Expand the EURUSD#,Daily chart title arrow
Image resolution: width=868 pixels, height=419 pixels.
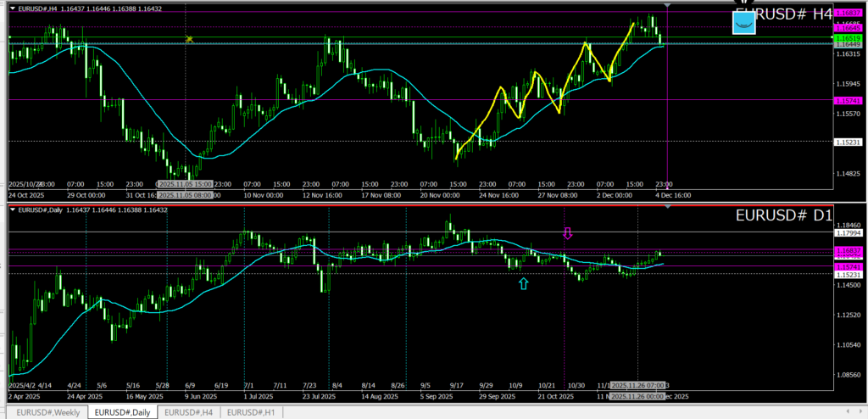point(12,209)
